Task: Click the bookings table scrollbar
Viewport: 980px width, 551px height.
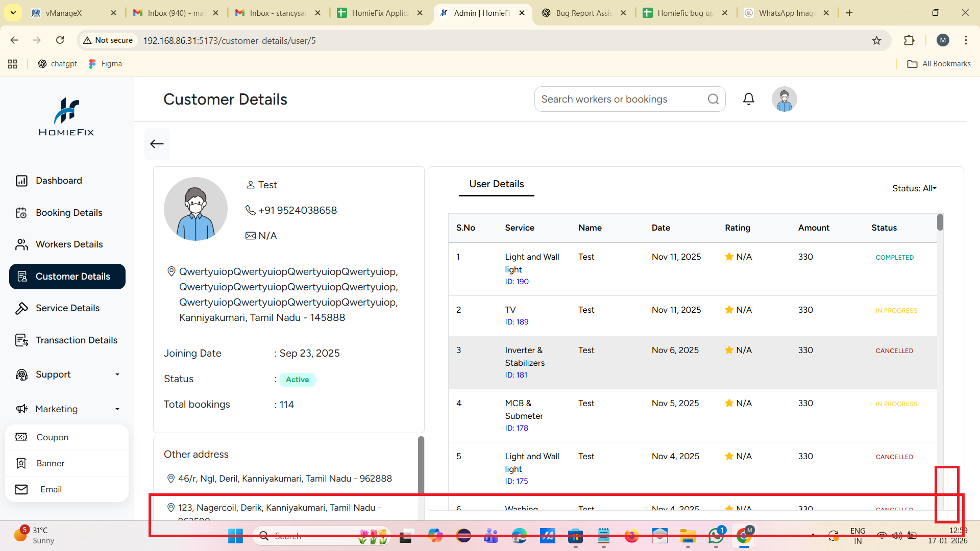Action: 940,222
